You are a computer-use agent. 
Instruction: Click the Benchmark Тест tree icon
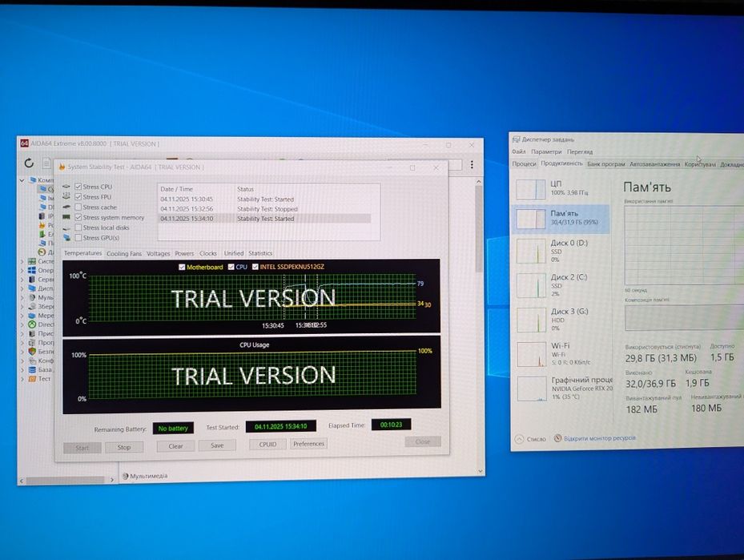point(32,378)
